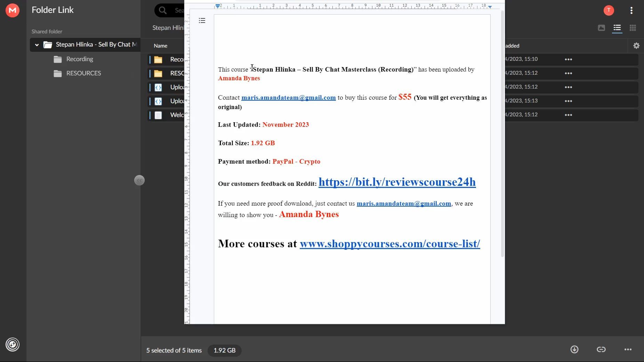Open the user avatar T menu
The width and height of the screenshot is (644, 362).
(x=609, y=10)
